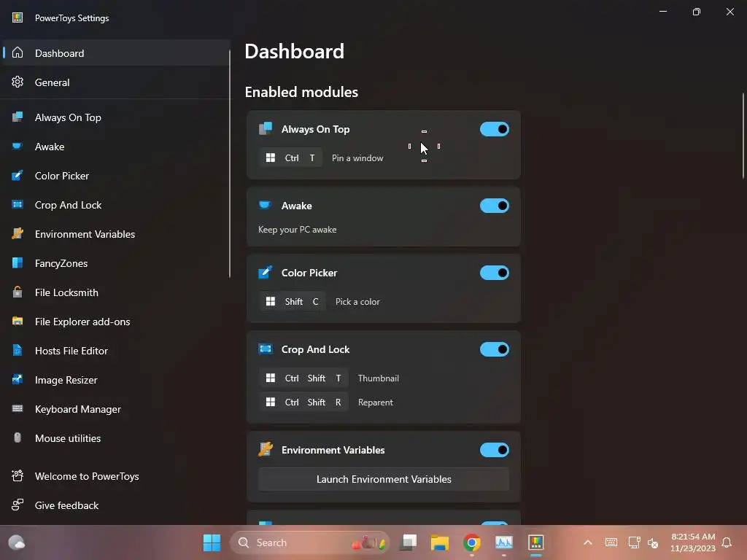Go to General settings page

[115, 82]
